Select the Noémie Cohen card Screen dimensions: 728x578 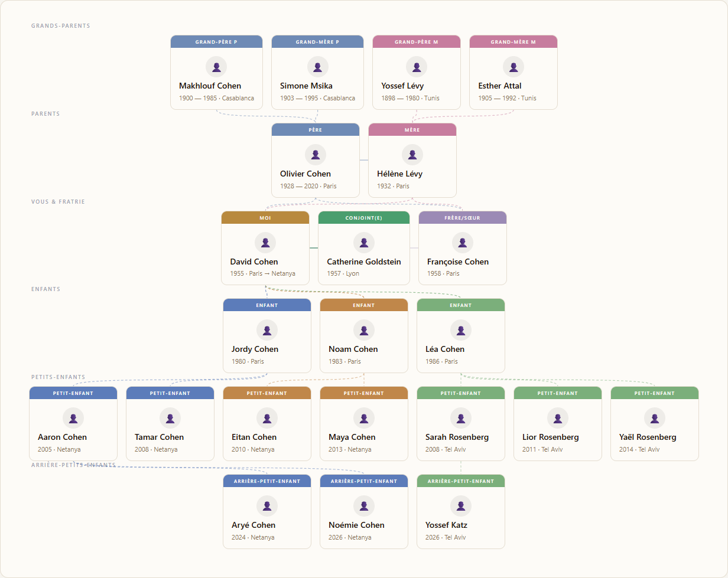pos(364,511)
